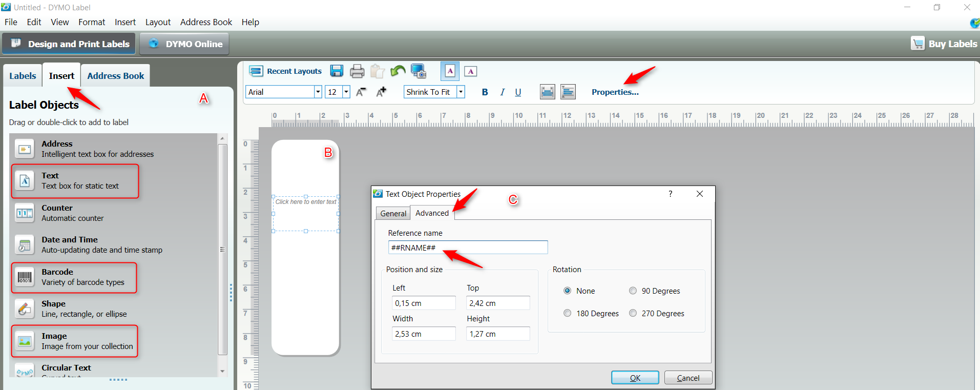This screenshot has width=980, height=390.
Task: Click the text box on the label
Action: 306,214
